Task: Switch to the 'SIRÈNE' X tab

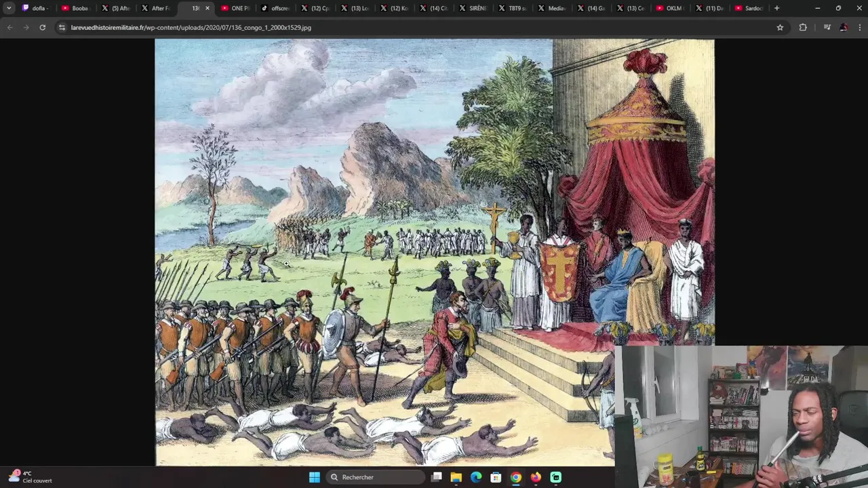Action: 473,8
